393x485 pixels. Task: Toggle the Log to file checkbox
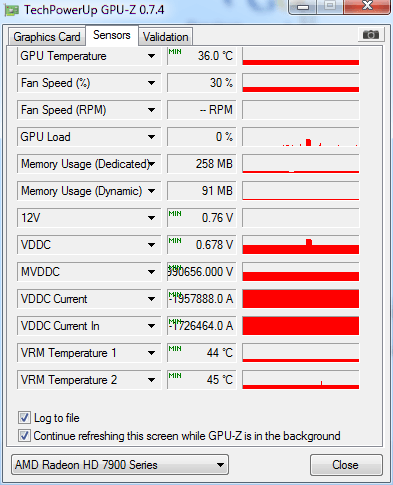tap(24, 418)
